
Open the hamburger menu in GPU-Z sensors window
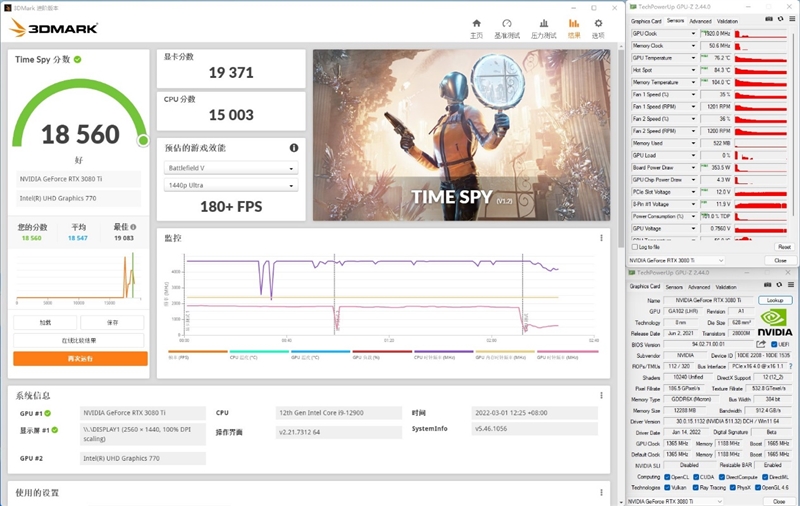pos(792,19)
